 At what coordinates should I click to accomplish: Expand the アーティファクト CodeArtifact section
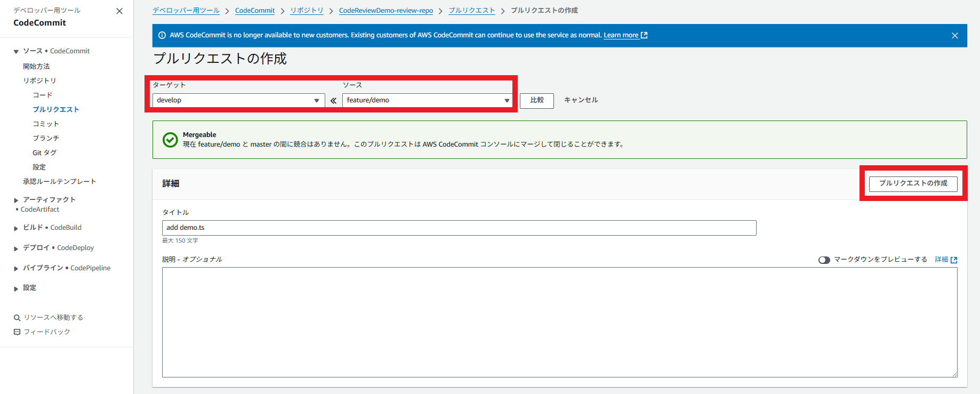[x=16, y=200]
